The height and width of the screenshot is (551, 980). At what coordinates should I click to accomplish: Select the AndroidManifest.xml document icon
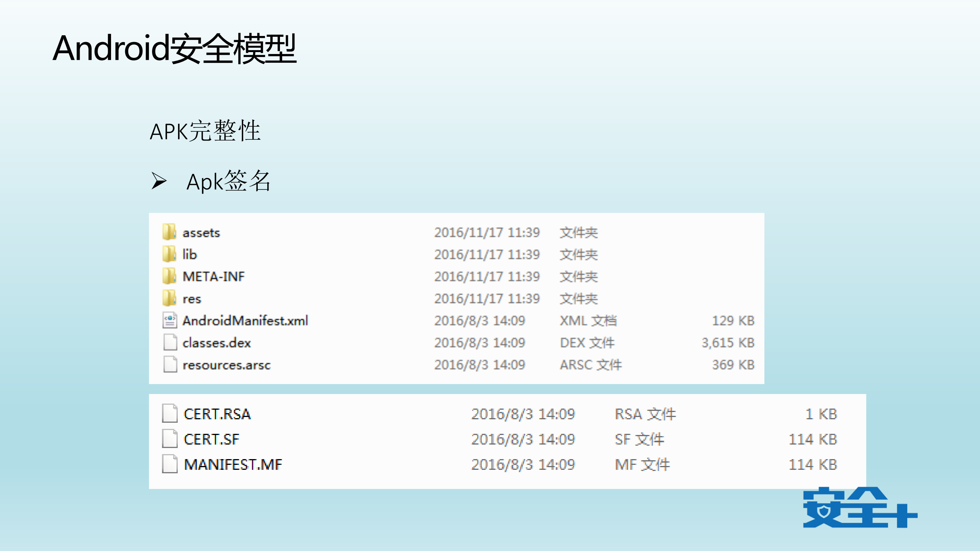coord(170,321)
